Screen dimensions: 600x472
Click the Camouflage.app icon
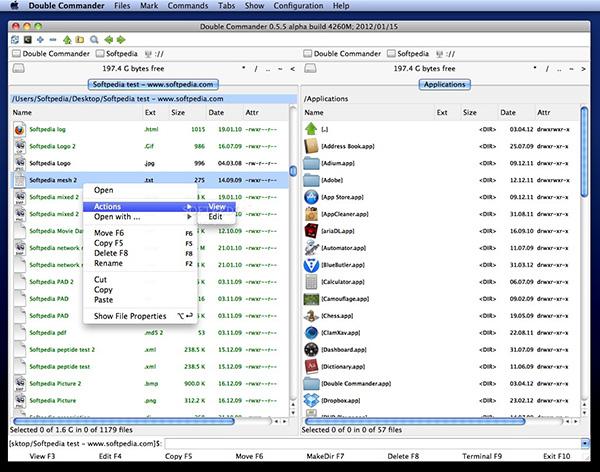[x=311, y=299]
